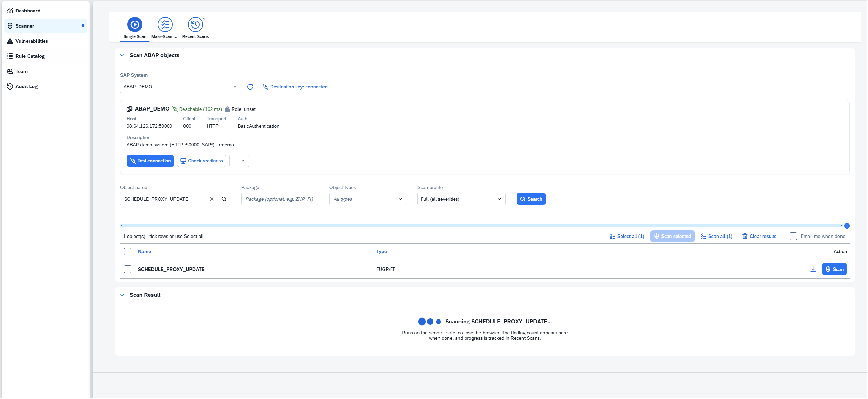Viewport: 868px width, 399px height.
Task: Open the dropdown next to Check readiness
Action: coord(239,161)
